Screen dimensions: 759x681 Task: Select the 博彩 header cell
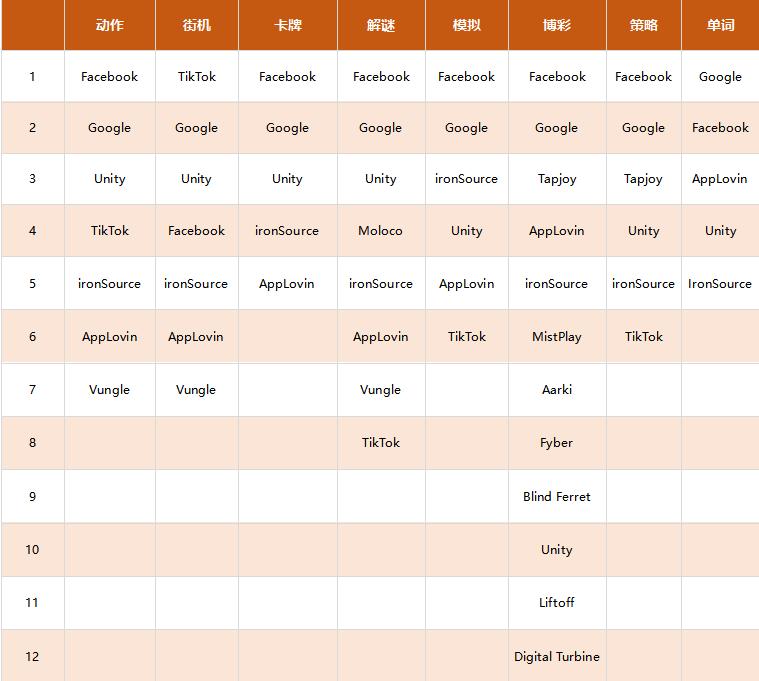click(x=556, y=25)
